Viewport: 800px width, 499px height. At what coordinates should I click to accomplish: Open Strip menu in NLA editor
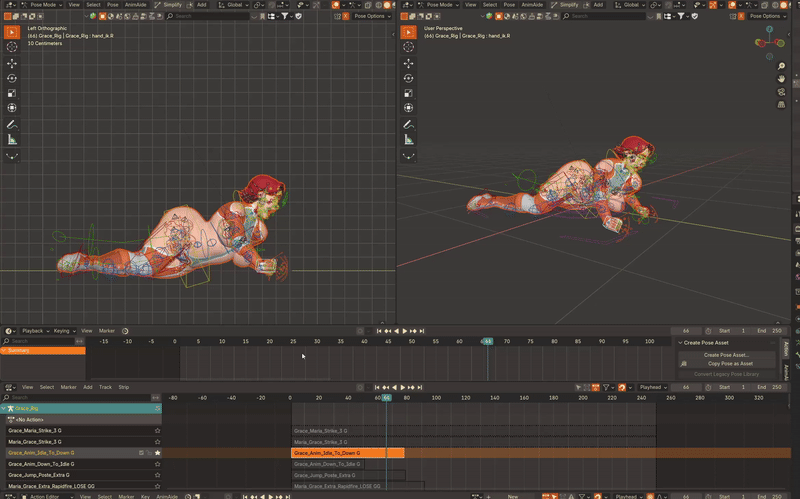click(123, 387)
